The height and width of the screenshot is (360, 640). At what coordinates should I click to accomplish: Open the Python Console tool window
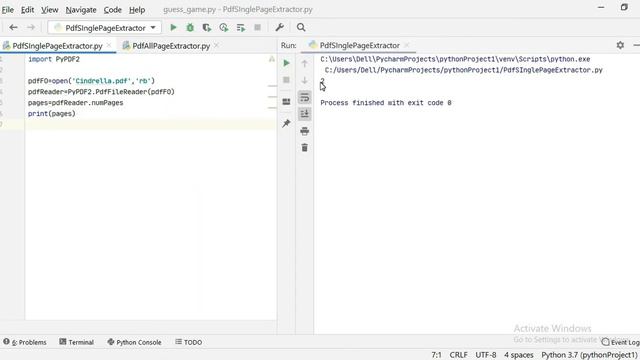[x=134, y=342]
